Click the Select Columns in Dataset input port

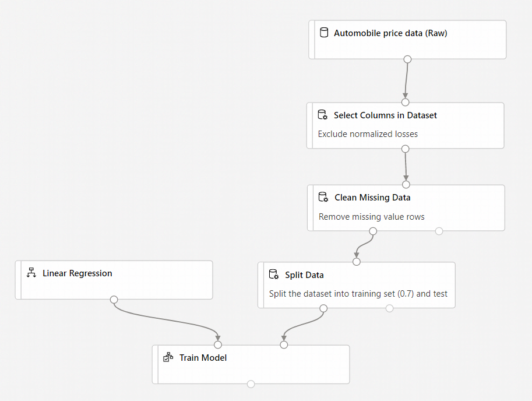click(406, 102)
